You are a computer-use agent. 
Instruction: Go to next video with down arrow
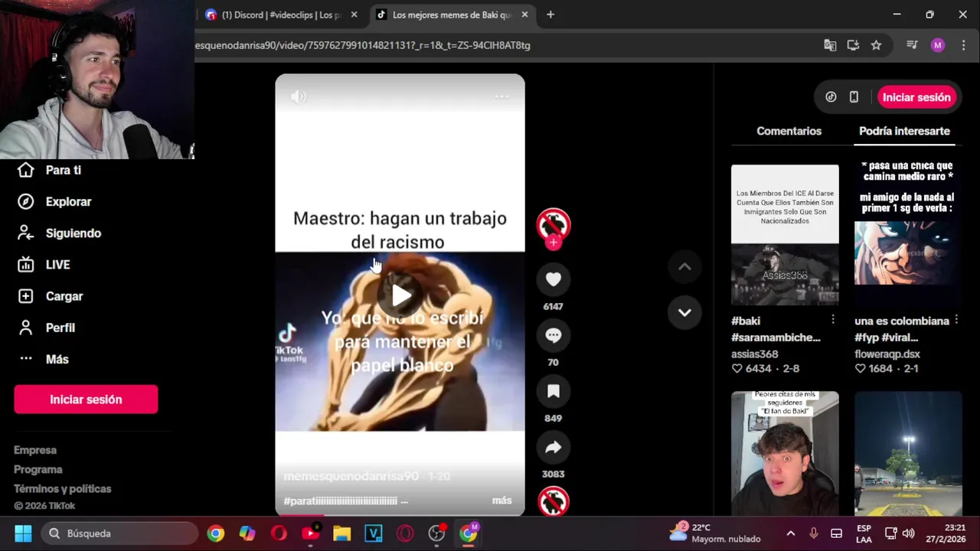pyautogui.click(x=684, y=312)
